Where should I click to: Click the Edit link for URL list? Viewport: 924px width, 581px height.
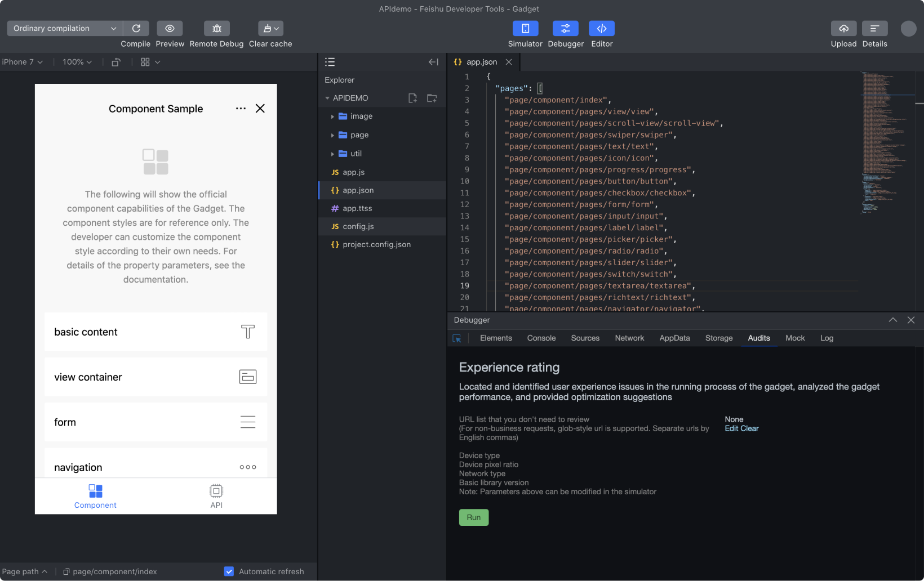[x=731, y=428]
